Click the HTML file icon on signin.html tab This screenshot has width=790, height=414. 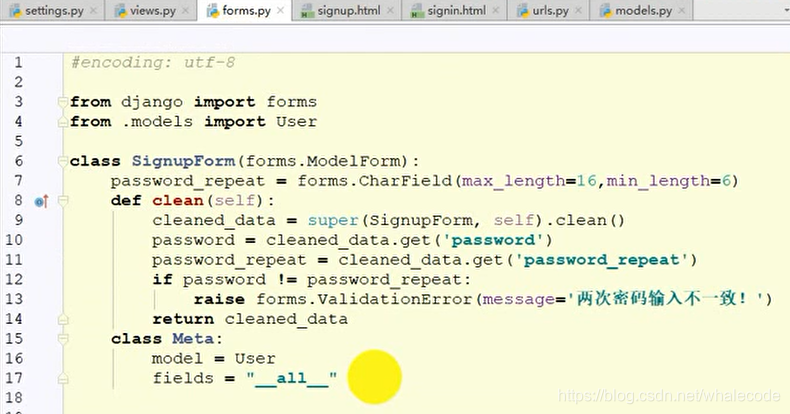pos(417,11)
